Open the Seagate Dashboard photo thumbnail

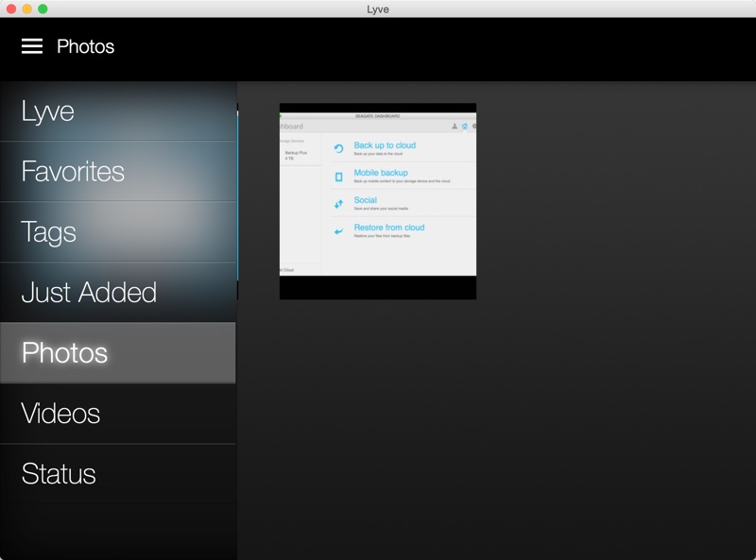[378, 201]
